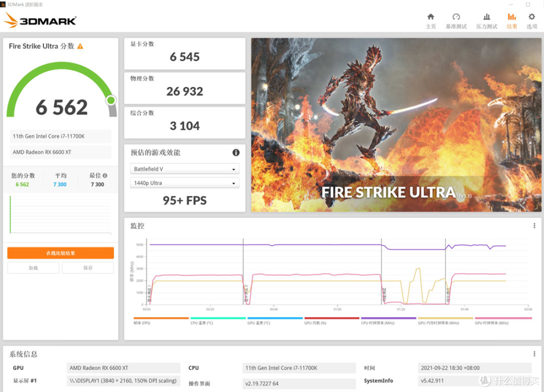Toggle the GPU 负载 red legend item
544x392 pixels.
coord(331,321)
